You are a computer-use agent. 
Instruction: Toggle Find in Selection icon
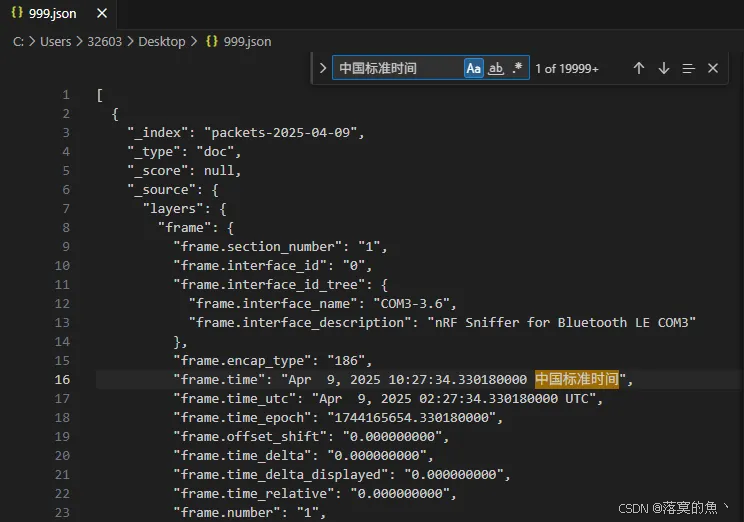pos(688,69)
